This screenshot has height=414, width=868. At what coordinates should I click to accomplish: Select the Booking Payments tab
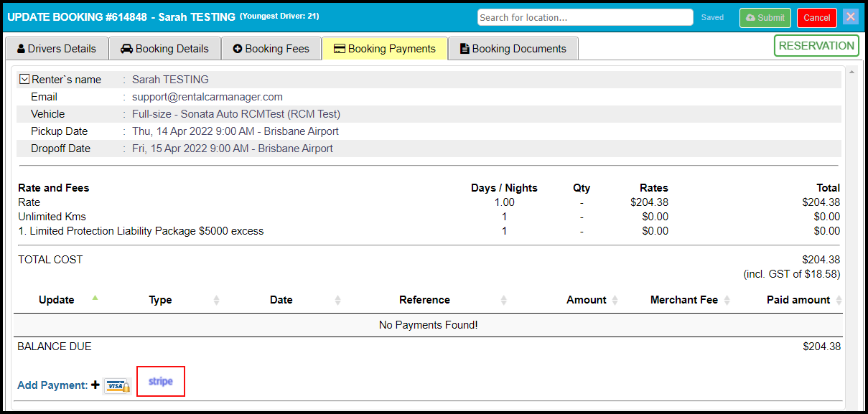coord(385,49)
